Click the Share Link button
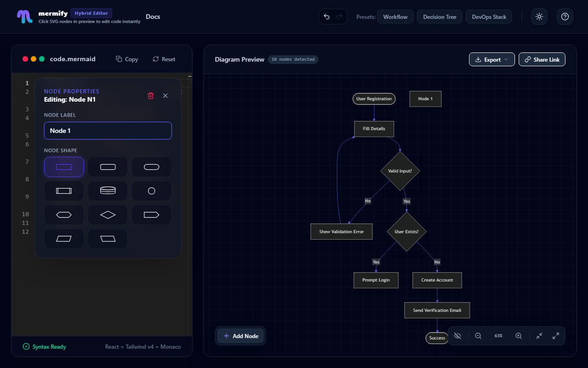 [542, 59]
